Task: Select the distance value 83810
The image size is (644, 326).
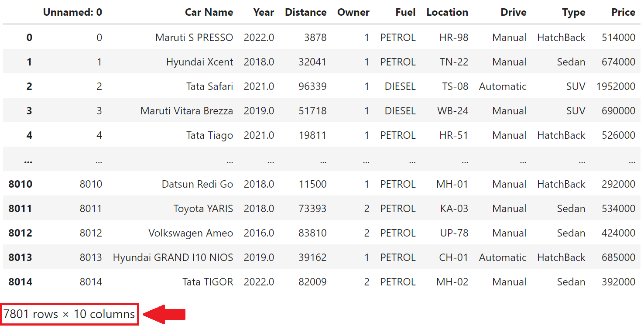Action: click(x=312, y=233)
